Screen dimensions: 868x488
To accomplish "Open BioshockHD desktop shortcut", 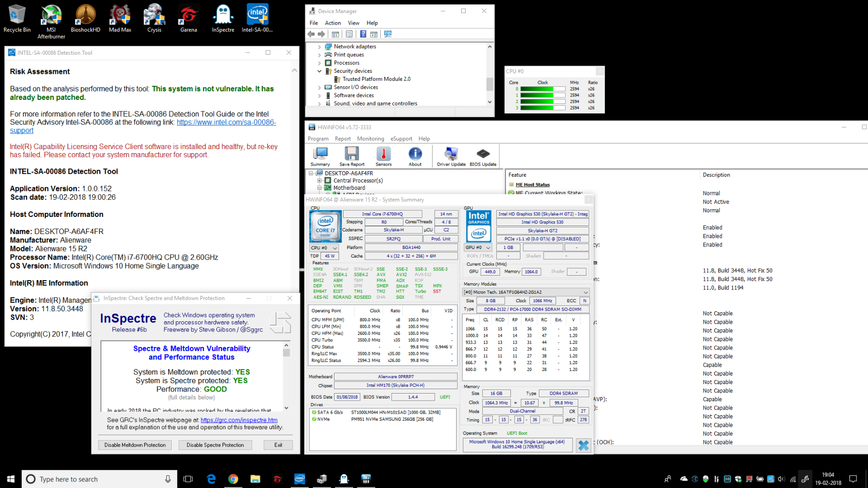I will [85, 19].
